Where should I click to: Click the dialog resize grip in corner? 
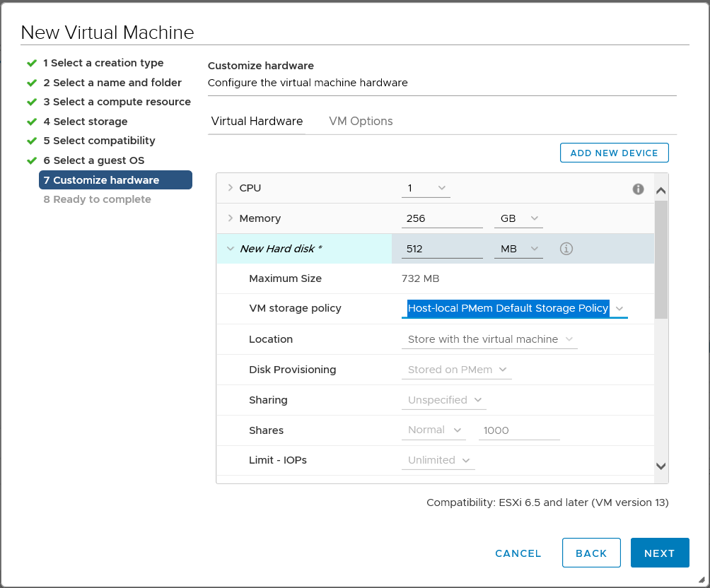(702, 580)
